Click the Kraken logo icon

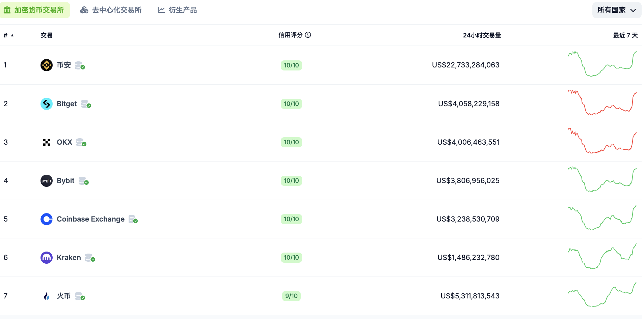coord(47,258)
